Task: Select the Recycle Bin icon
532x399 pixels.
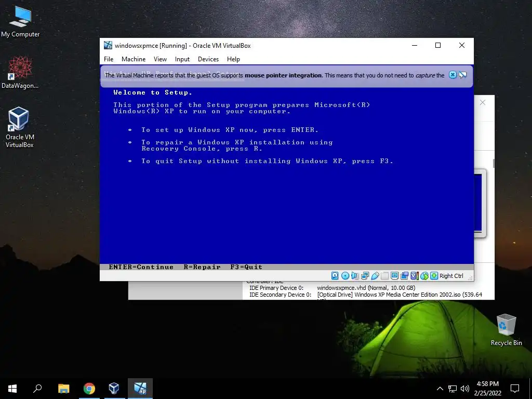Action: [506, 330]
